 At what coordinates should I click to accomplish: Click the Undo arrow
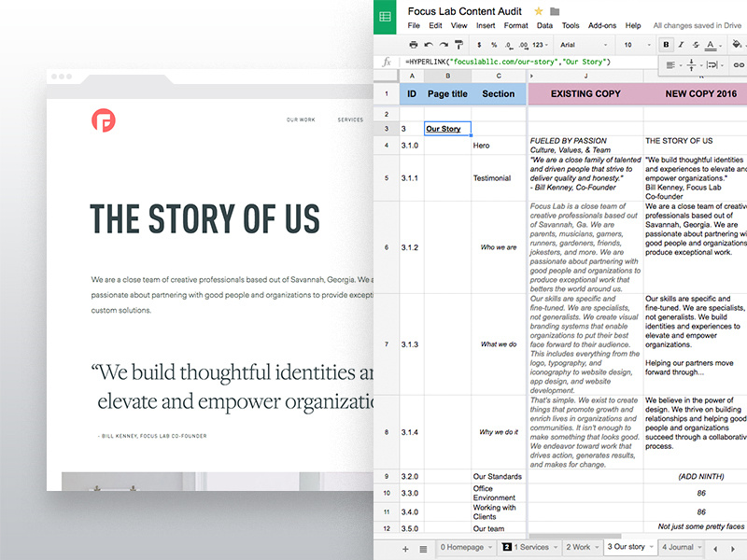[429, 45]
